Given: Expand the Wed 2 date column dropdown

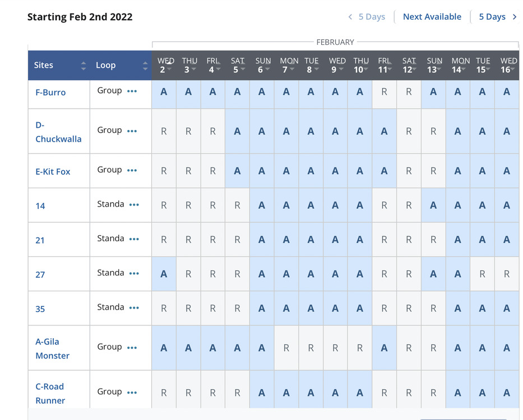Looking at the screenshot, I should [169, 70].
